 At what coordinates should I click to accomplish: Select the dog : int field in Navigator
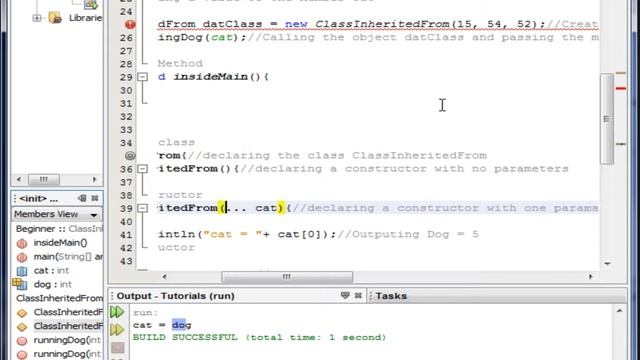(53, 284)
